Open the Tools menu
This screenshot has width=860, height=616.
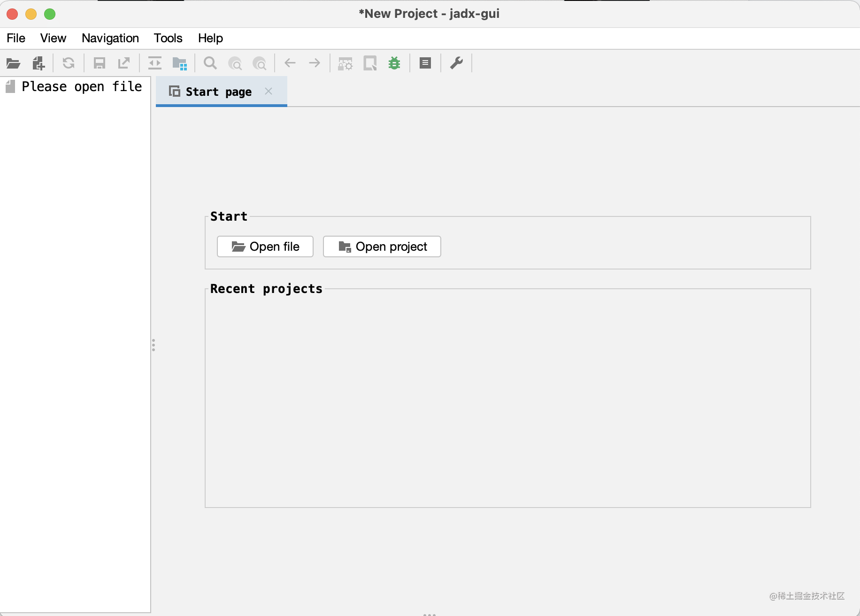168,38
